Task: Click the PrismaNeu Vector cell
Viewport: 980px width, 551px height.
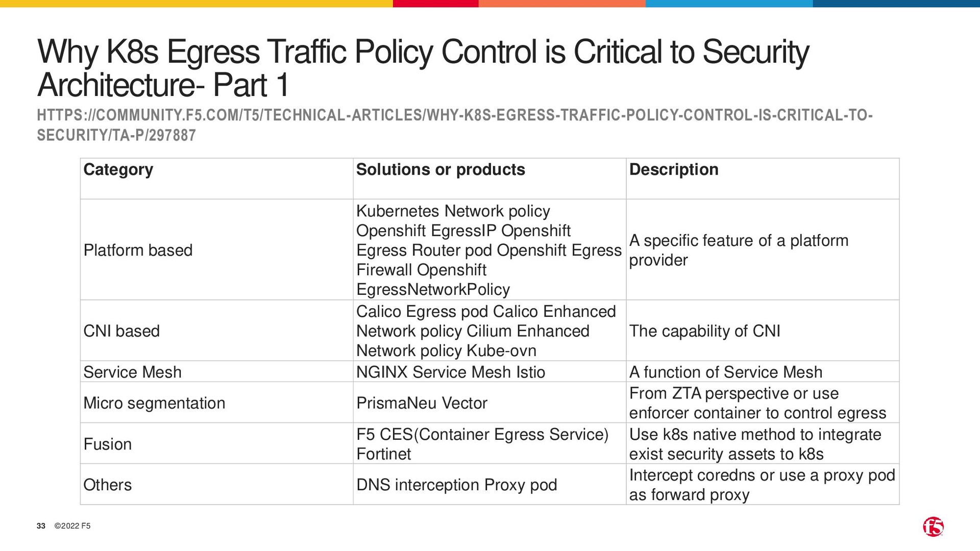Action: (x=489, y=403)
